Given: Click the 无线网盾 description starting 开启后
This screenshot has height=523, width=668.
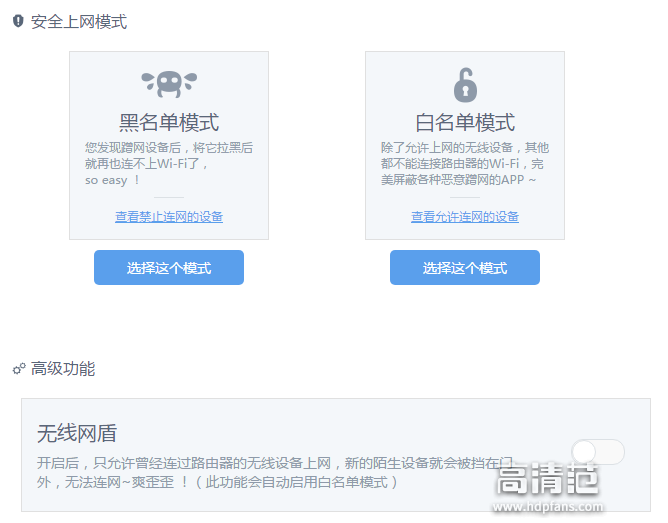Looking at the screenshot, I should (275, 473).
